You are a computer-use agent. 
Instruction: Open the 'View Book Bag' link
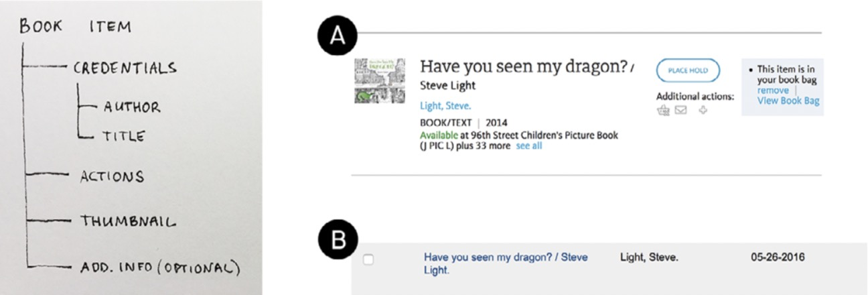click(x=788, y=101)
